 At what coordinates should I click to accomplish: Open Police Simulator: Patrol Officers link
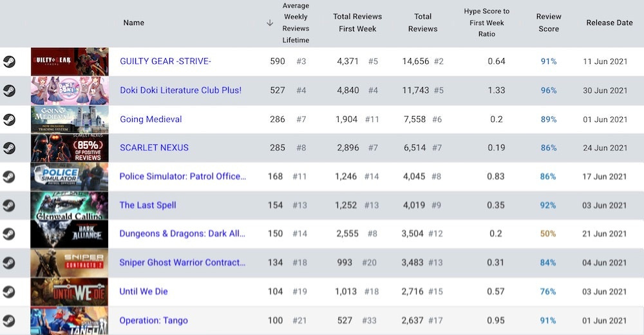[x=183, y=177]
